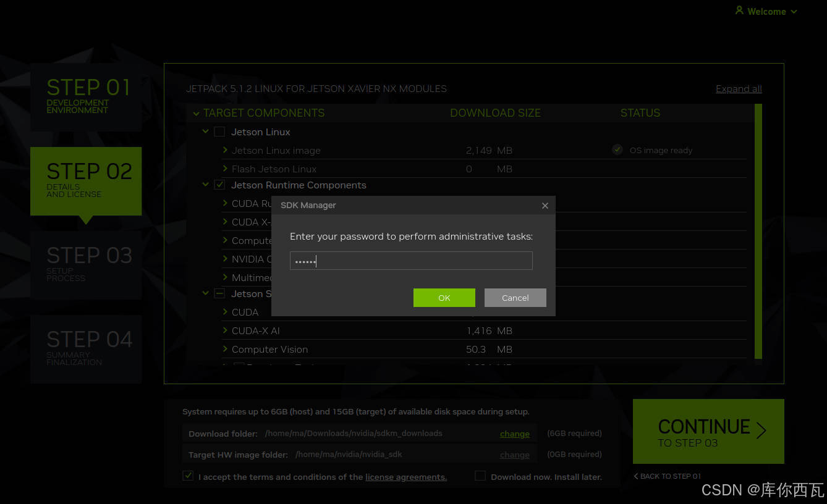Viewport: 827px width, 504px height.
Task: Open the Welcome user menu
Action: point(766,11)
